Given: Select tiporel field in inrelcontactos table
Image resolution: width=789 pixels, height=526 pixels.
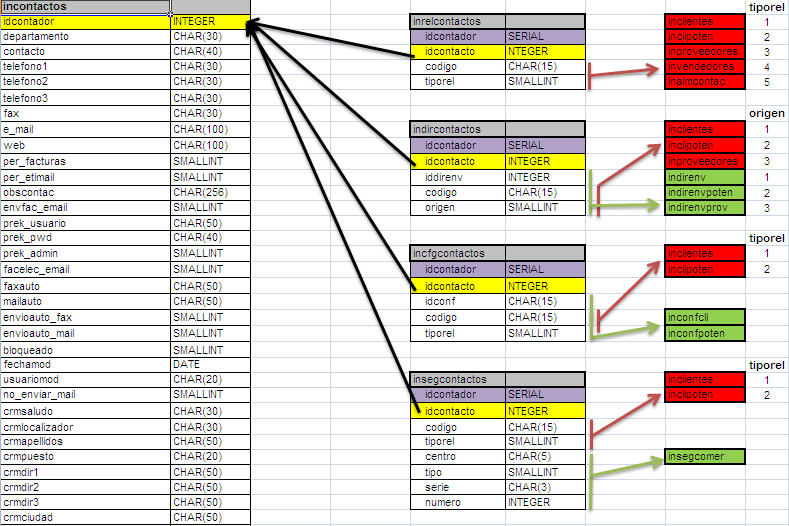Looking at the screenshot, I should [457, 82].
